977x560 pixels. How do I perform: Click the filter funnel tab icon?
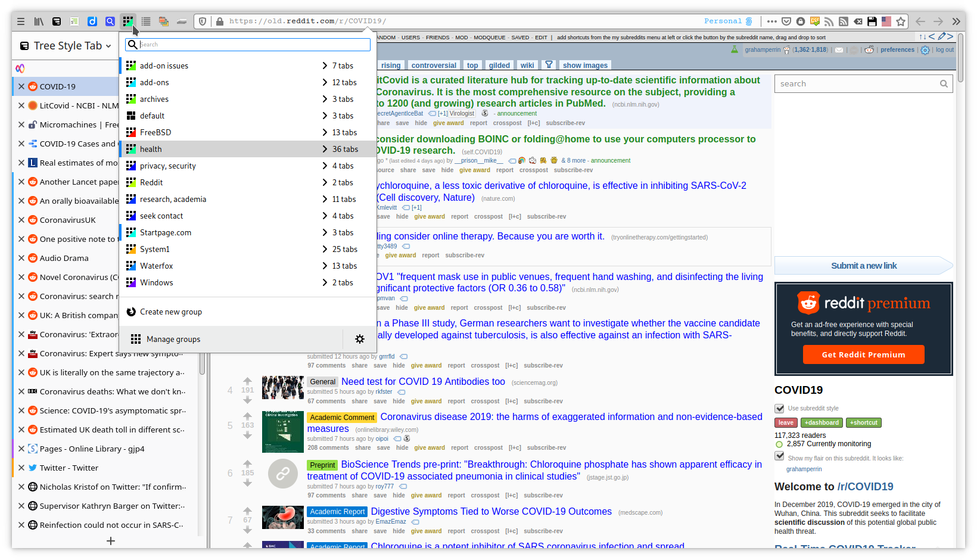pyautogui.click(x=549, y=65)
